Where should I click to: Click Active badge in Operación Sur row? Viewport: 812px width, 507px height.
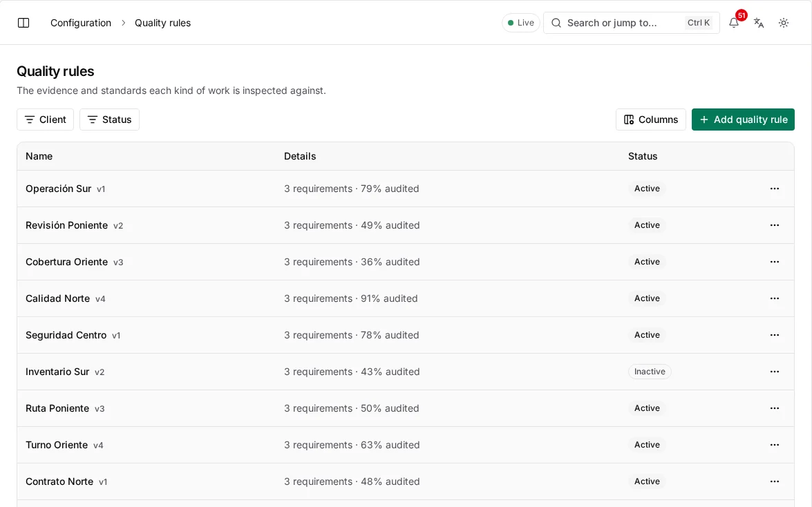tap(647, 189)
